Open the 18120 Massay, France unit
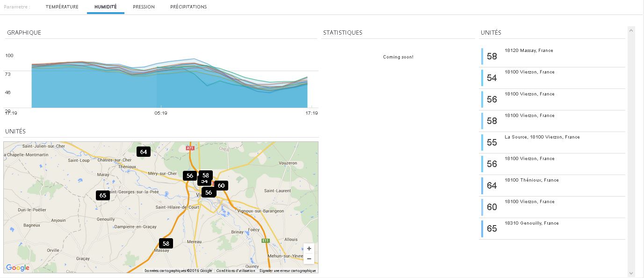Viewport: 644px width, 278px height. pyautogui.click(x=553, y=57)
